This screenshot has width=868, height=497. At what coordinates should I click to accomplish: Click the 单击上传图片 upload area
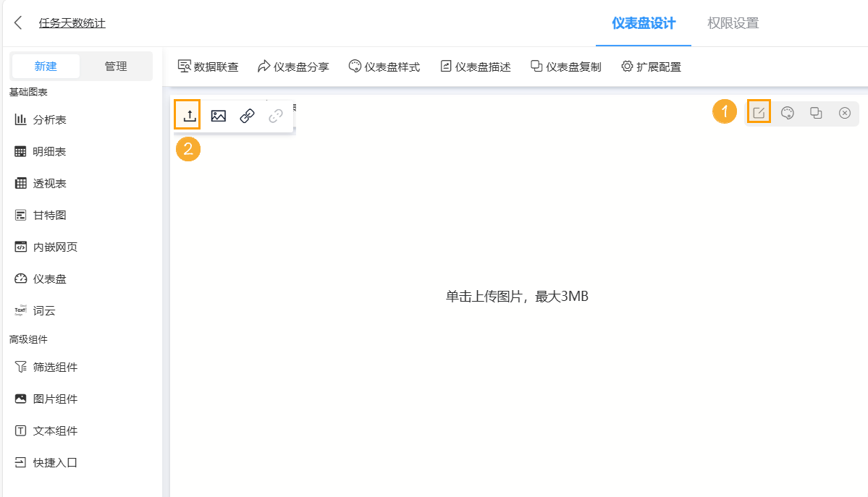tap(517, 297)
